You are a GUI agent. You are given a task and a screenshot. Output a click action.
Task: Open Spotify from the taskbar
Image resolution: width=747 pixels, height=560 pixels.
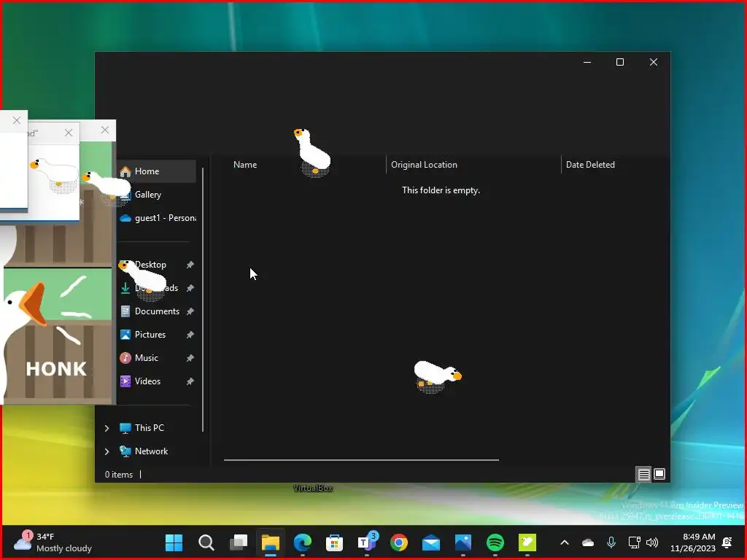(x=495, y=542)
